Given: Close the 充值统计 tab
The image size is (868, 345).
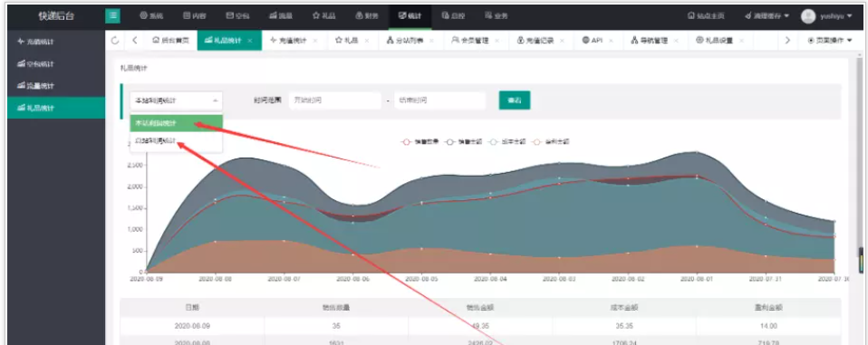Looking at the screenshot, I should pyautogui.click(x=315, y=41).
